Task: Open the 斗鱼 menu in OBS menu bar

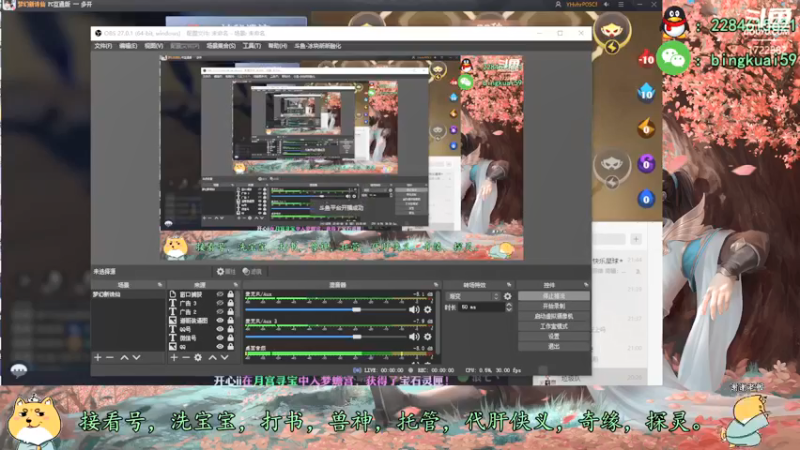Action: point(317,46)
